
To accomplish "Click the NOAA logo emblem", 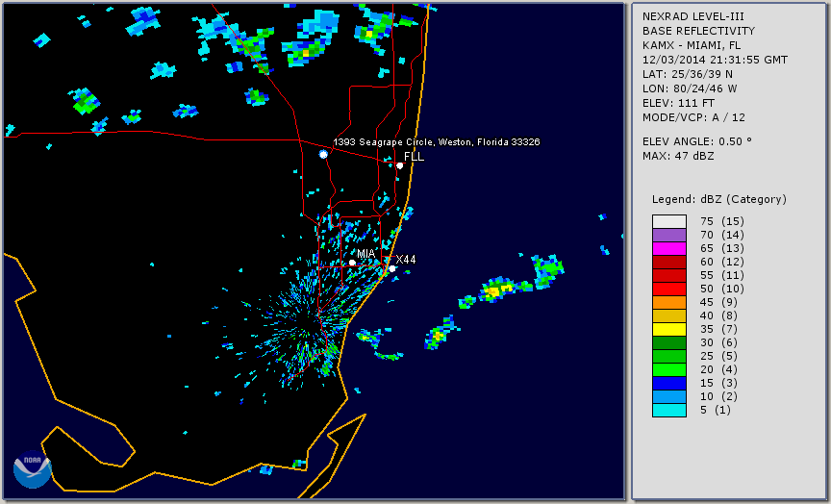I will [33, 469].
